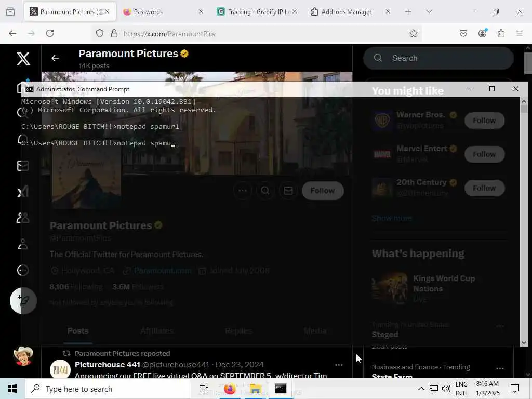
Task: Expand the list all tabs dropdown
Action: click(x=429, y=11)
